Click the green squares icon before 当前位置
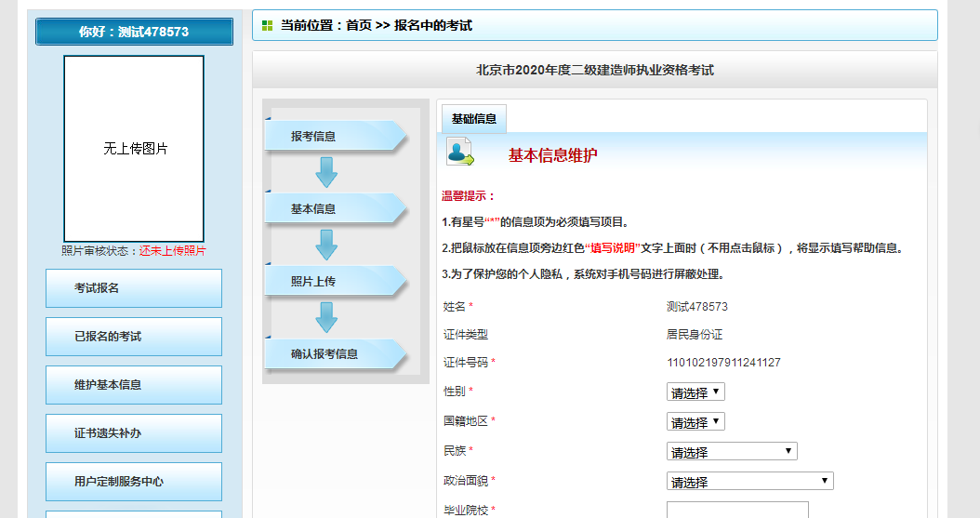 pyautogui.click(x=268, y=25)
